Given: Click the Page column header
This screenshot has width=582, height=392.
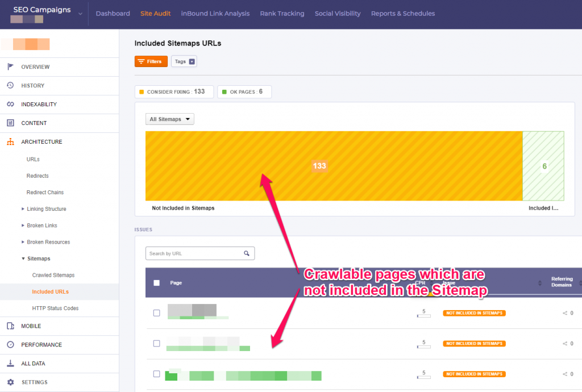Looking at the screenshot, I should tap(176, 283).
